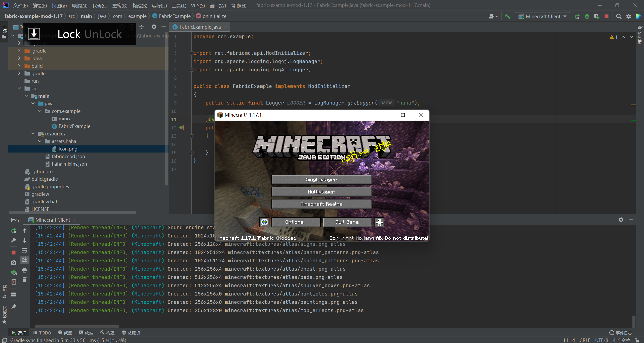The height and width of the screenshot is (343, 644).
Task: Take thread dump camera icon
Action: coord(14,262)
